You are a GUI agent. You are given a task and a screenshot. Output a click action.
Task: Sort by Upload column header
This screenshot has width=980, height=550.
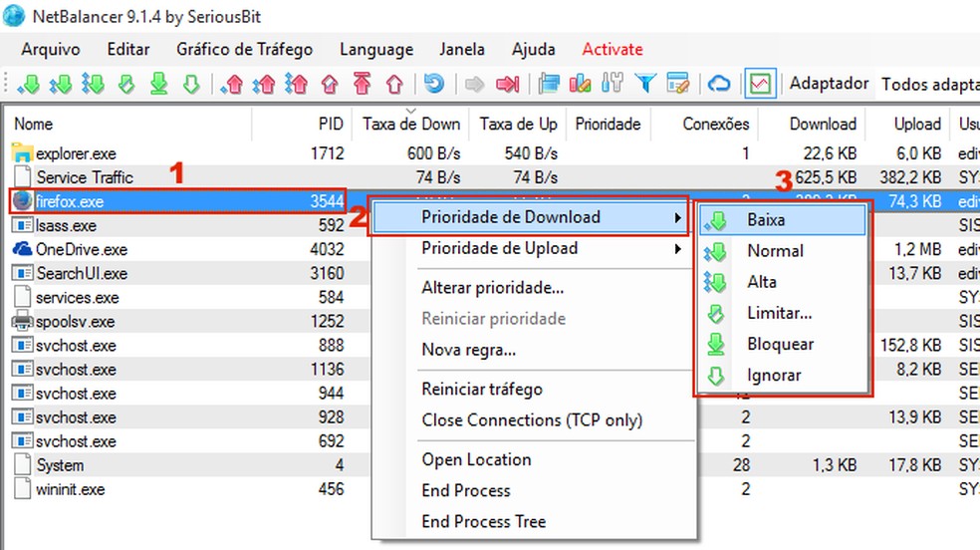tap(907, 124)
